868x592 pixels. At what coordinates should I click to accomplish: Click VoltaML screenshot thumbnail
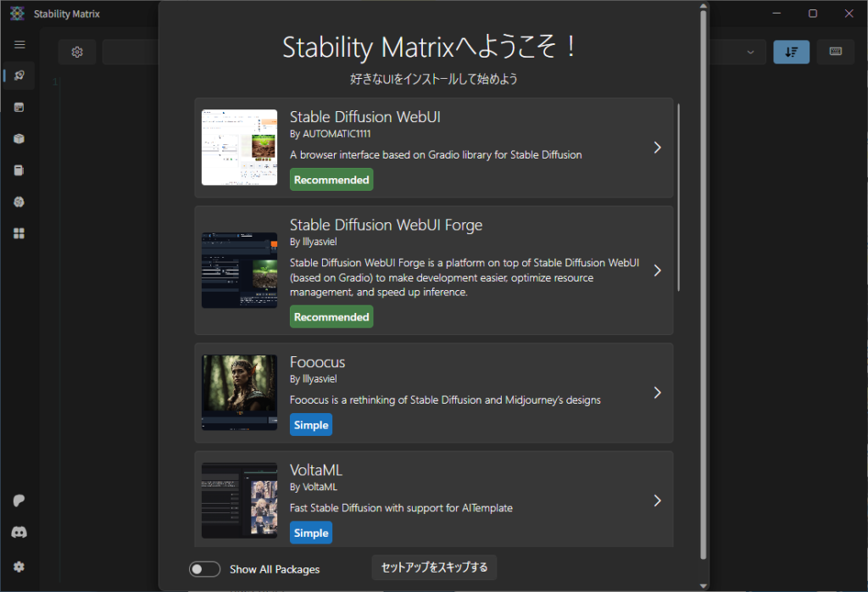point(239,500)
